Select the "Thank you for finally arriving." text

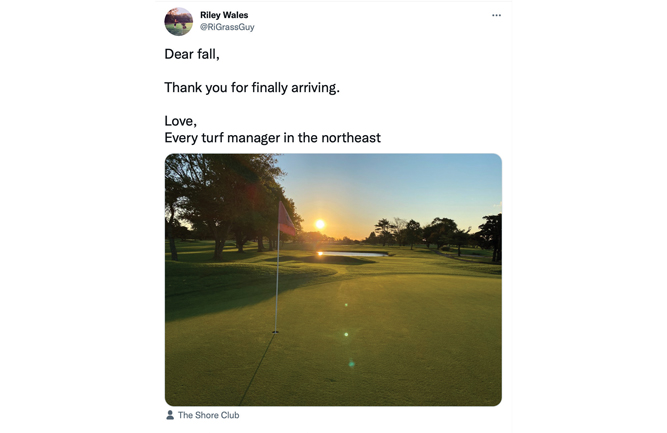coord(252,87)
